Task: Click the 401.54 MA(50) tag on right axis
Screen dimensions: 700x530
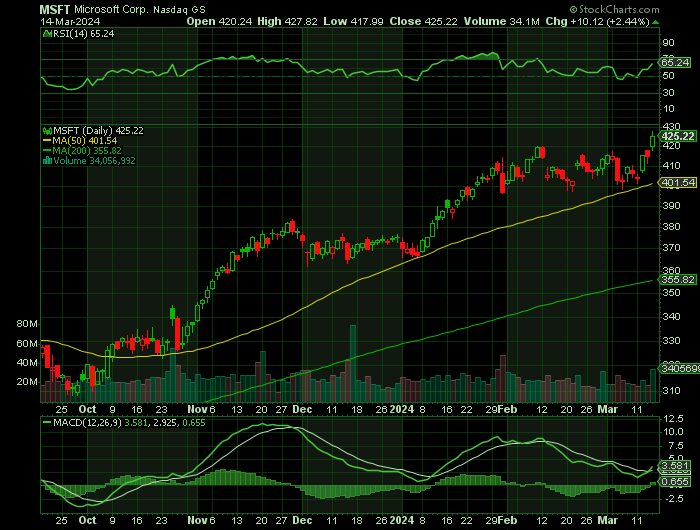Action: [678, 182]
